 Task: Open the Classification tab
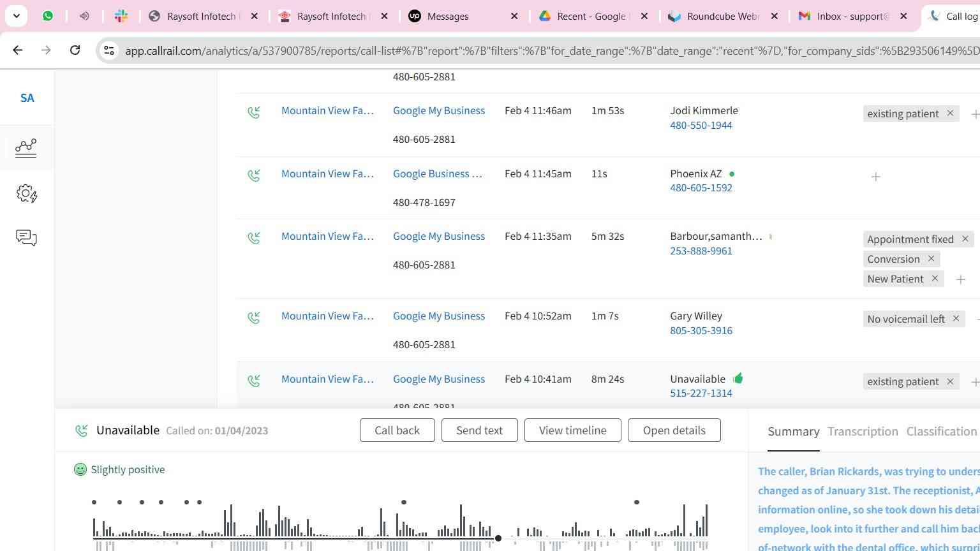pyautogui.click(x=942, y=432)
